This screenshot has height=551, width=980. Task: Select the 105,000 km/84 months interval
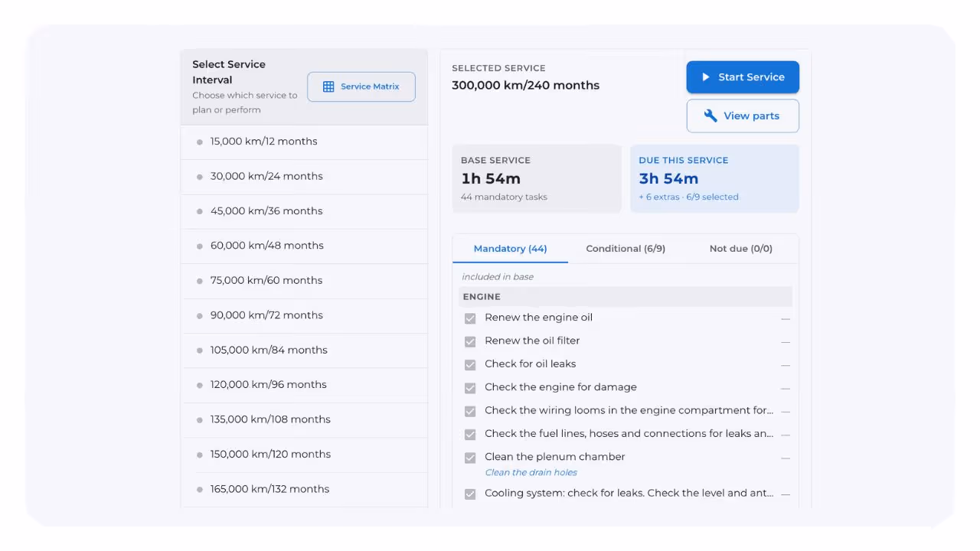(x=304, y=350)
